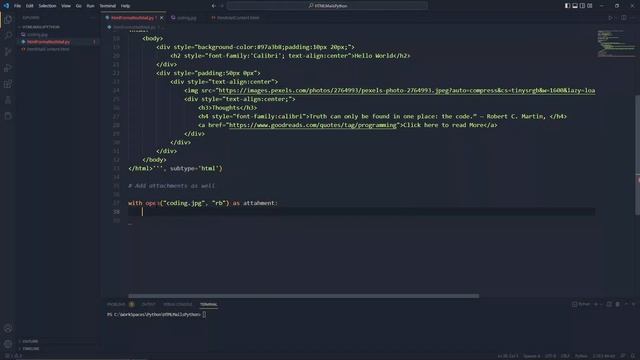640x360 pixels.
Task: Toggle the secondary sidebar layout icon
Action: 582,6
